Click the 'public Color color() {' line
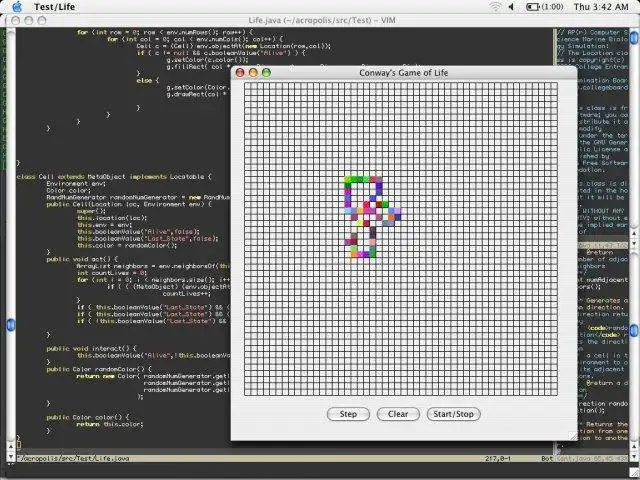 pos(88,417)
